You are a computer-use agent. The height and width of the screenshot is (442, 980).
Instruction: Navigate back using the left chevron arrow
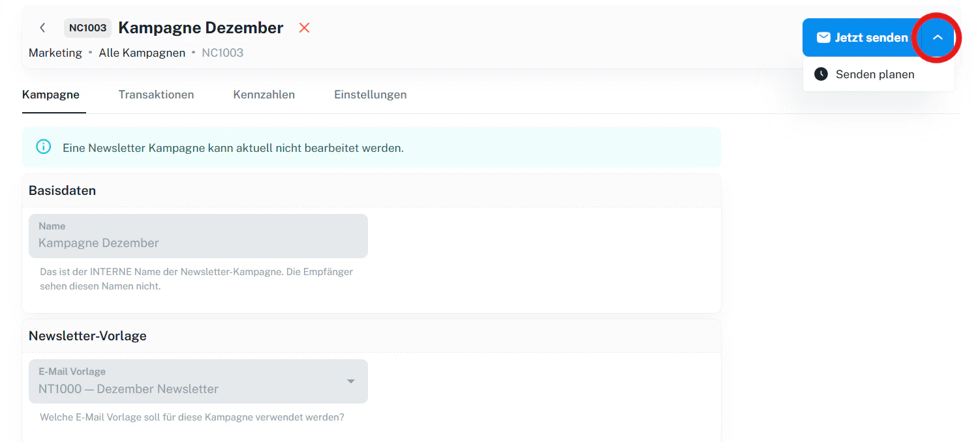tap(42, 27)
